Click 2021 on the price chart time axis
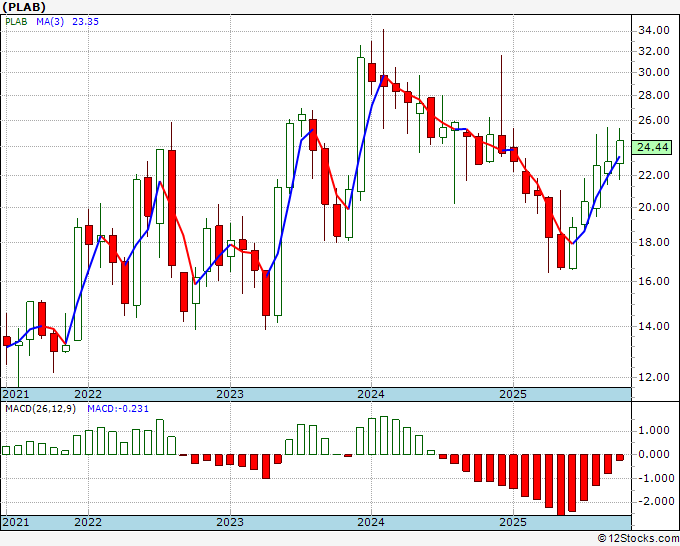Image resolution: width=680 pixels, height=546 pixels. point(16,394)
